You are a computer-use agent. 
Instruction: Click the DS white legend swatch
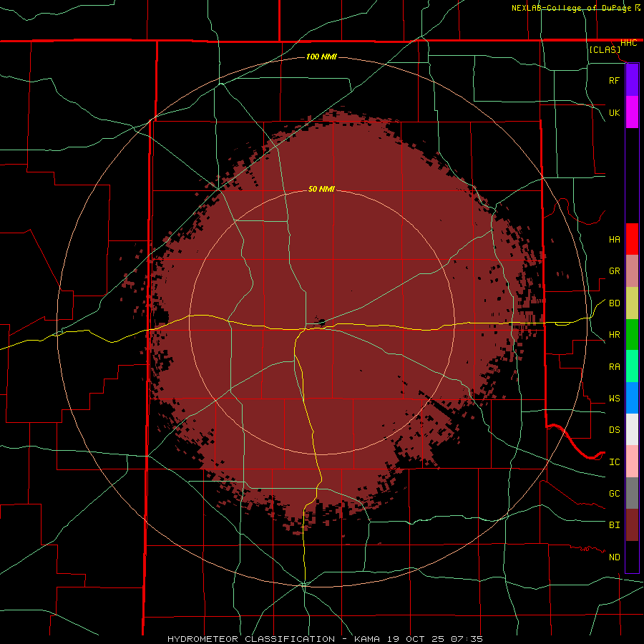632,429
